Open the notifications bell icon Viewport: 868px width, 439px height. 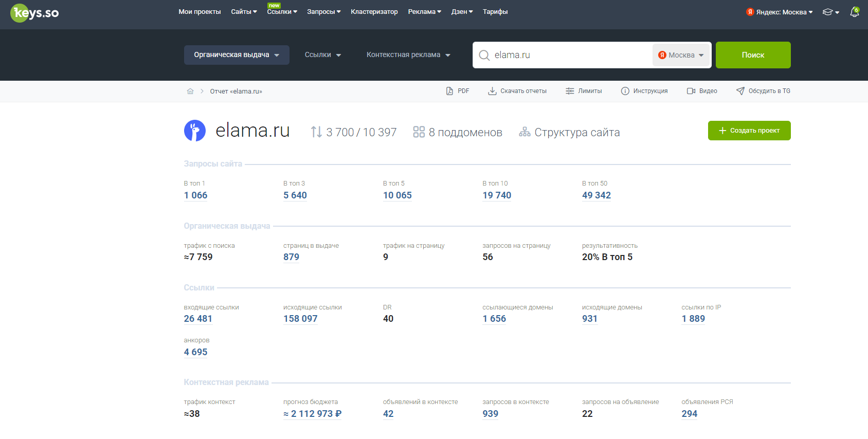[x=855, y=12]
